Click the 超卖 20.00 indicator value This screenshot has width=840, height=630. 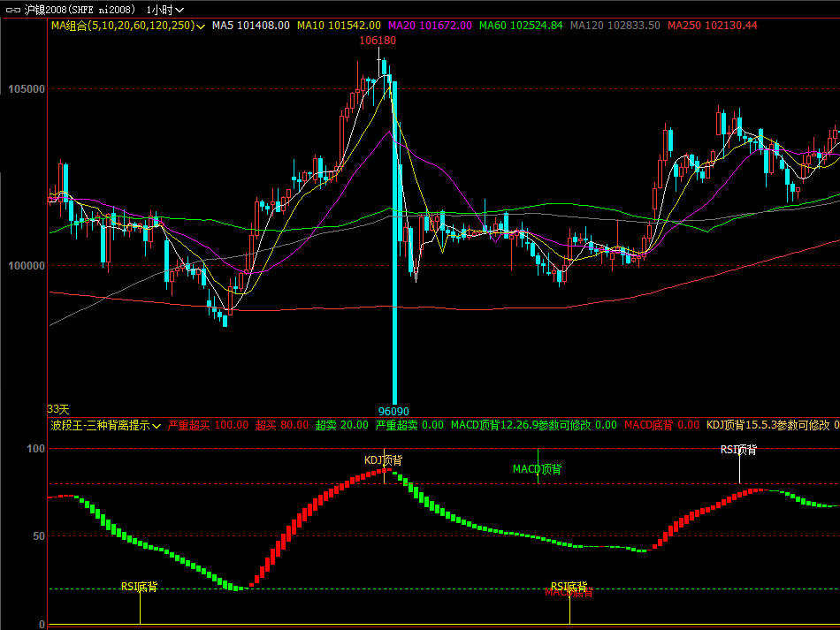(342, 426)
